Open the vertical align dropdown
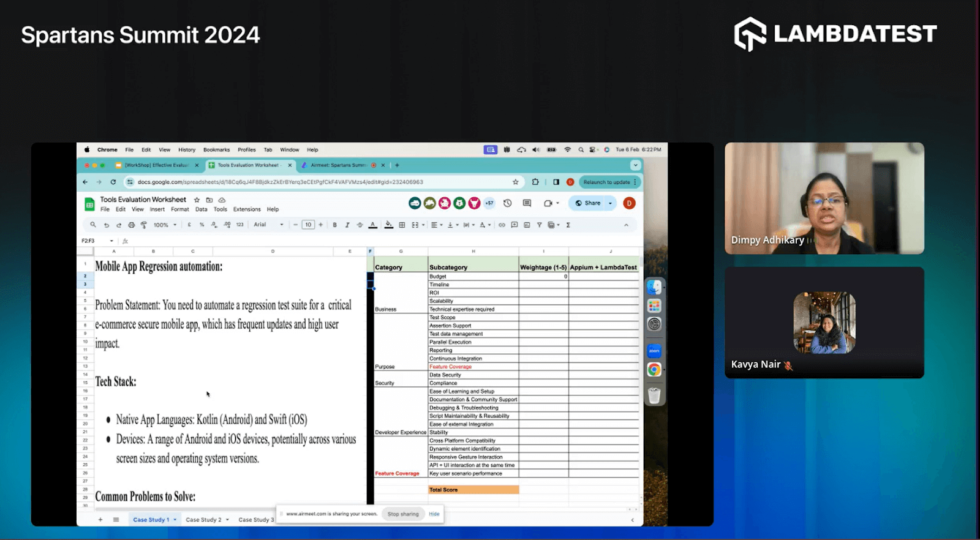Screen dimensions: 980x540 tap(452, 225)
